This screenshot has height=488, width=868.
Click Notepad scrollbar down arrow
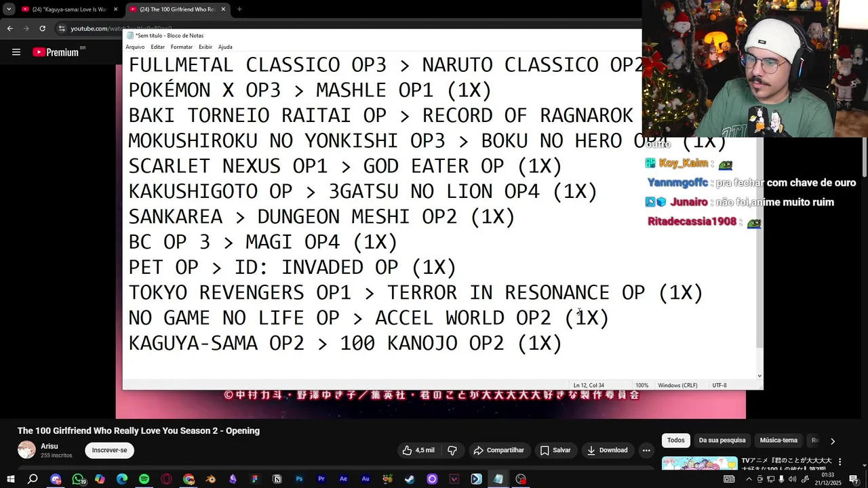759,375
